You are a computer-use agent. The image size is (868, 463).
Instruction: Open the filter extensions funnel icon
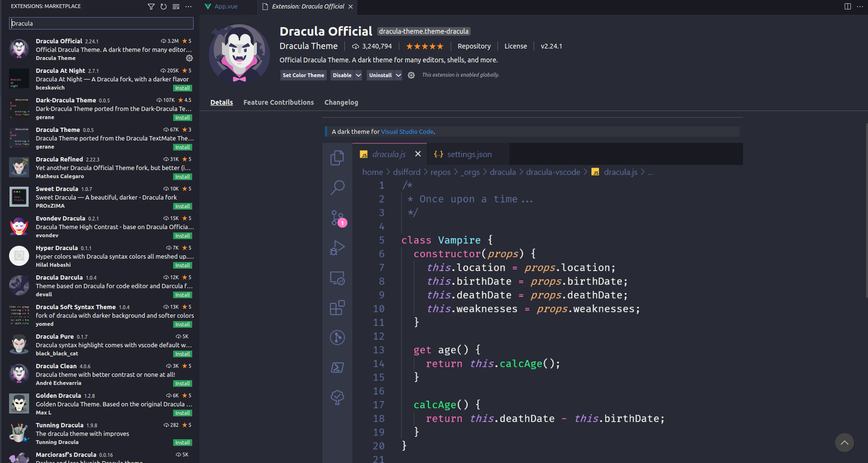pos(151,7)
